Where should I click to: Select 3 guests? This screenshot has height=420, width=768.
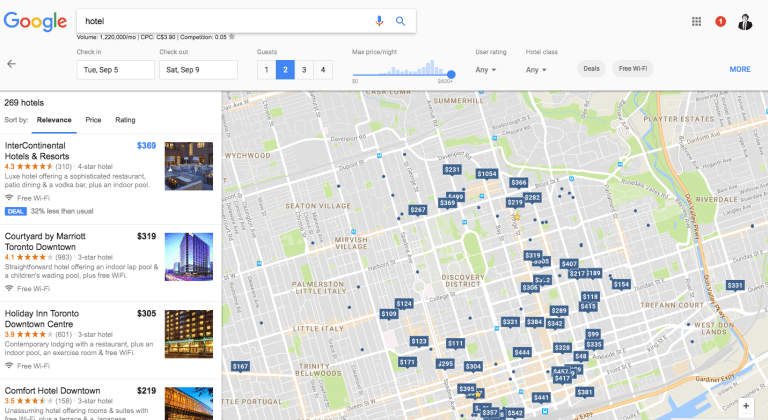(x=303, y=69)
